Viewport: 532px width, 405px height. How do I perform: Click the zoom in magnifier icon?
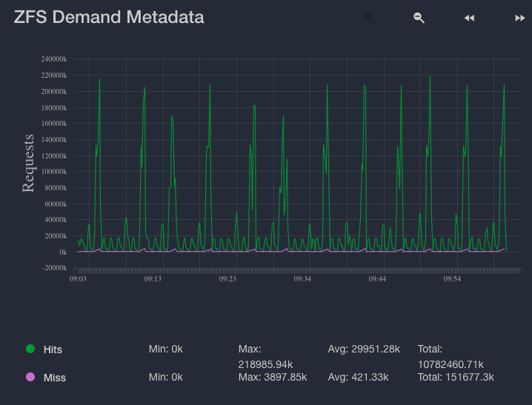368,18
